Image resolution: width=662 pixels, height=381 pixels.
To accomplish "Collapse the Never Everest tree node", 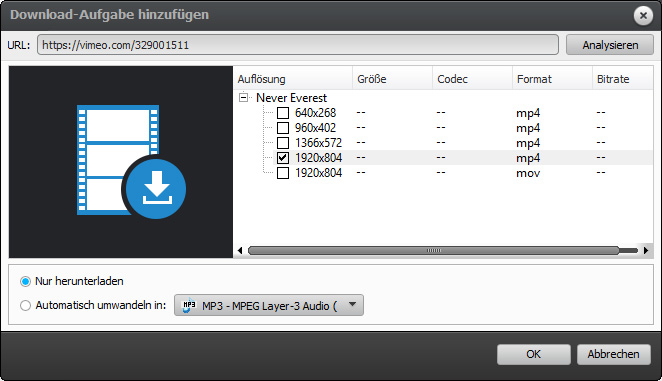I will (x=243, y=98).
